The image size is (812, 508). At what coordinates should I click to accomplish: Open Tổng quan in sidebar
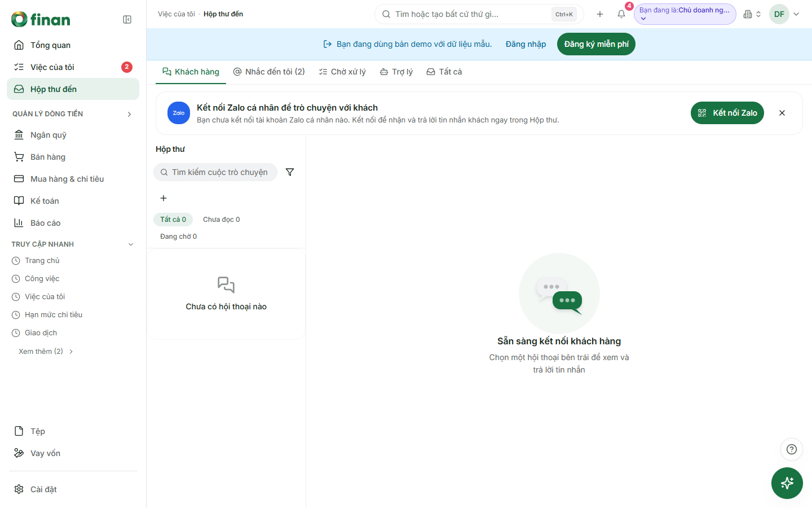[x=73, y=45]
